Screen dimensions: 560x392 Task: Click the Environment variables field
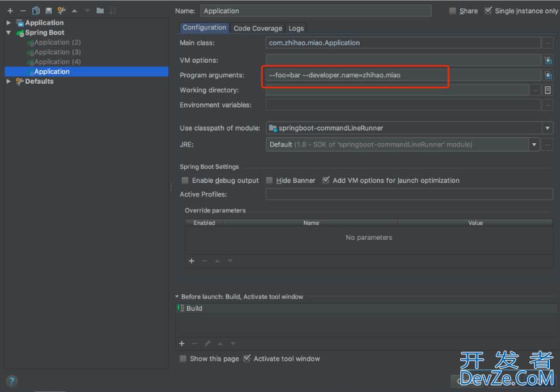[x=403, y=105]
